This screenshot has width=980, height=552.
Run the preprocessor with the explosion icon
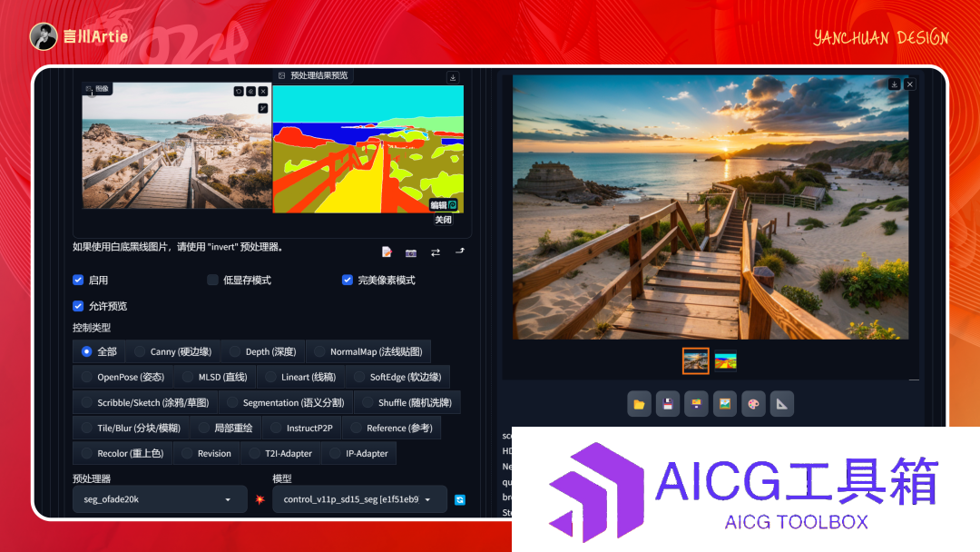click(260, 499)
